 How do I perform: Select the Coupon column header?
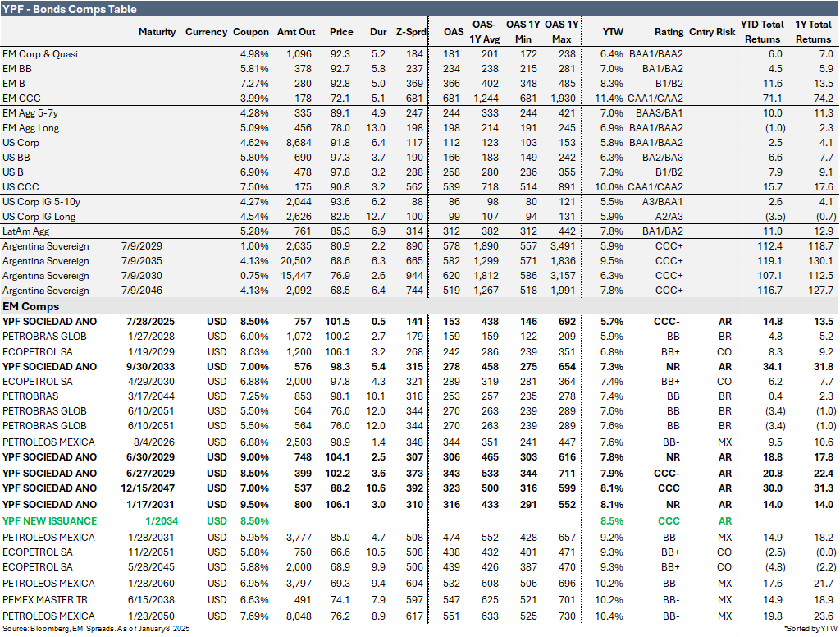[x=251, y=32]
